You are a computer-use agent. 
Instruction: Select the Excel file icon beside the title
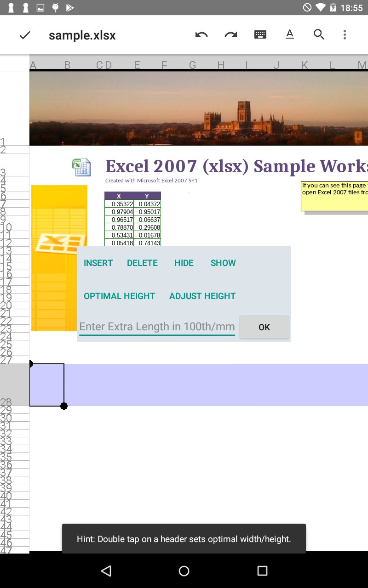click(81, 167)
